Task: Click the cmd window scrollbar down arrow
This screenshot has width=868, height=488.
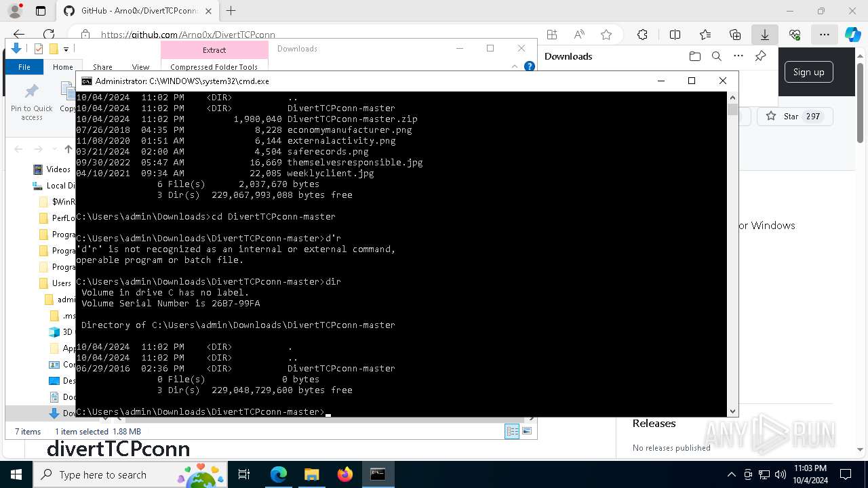Action: tap(732, 411)
